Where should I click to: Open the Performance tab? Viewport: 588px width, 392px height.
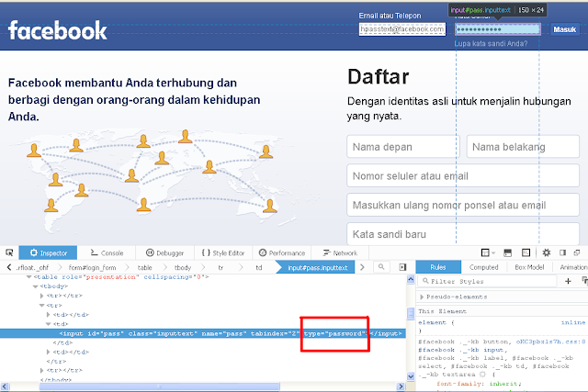(x=282, y=253)
